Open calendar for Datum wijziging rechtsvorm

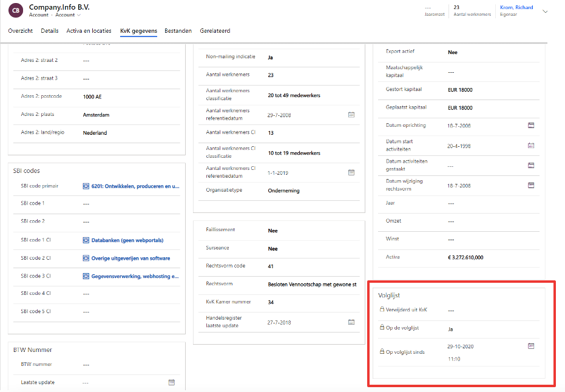[530, 185]
